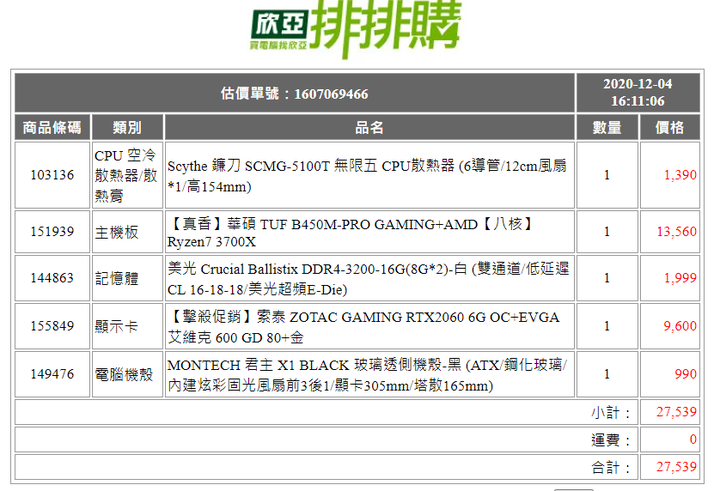Click the 華碩 TUF B450M-PRO GAMING product name
720x491 pixels.
point(350,232)
